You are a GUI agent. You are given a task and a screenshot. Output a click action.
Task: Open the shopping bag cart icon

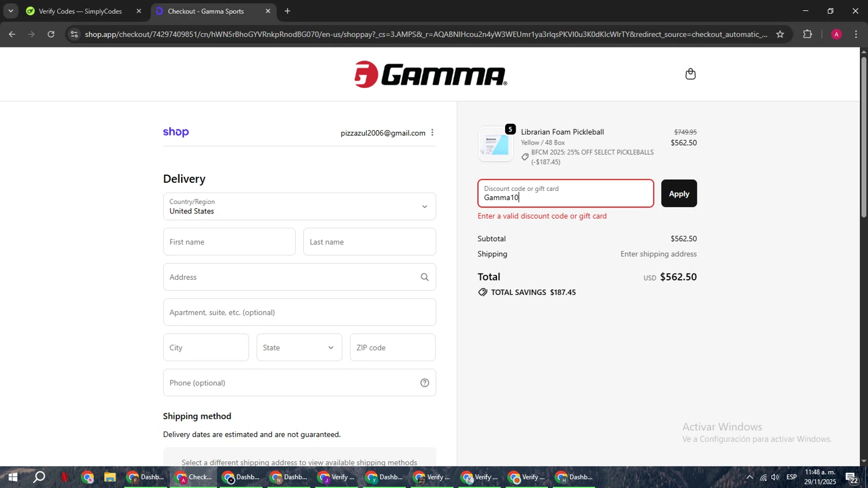tap(690, 74)
